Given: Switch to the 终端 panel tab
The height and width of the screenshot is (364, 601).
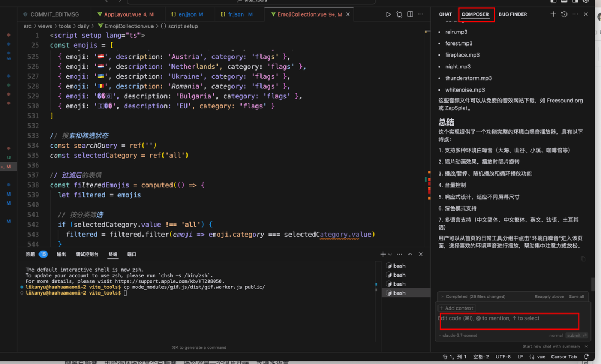Looking at the screenshot, I should [x=112, y=254].
